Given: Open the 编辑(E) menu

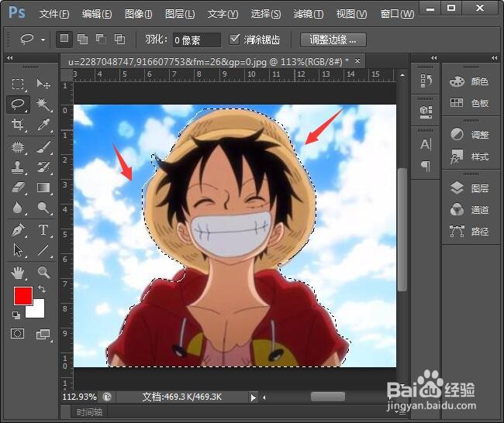Looking at the screenshot, I should (97, 14).
